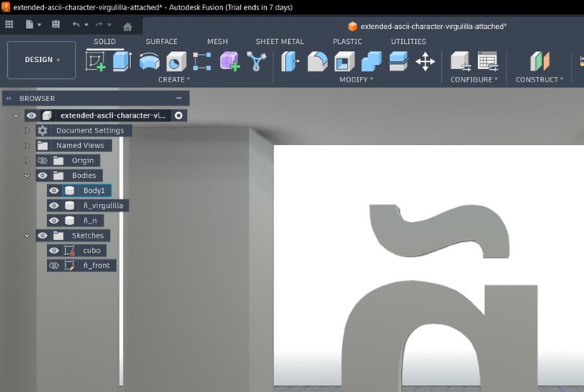Collapse the Browser panel with double arrows

[9, 99]
